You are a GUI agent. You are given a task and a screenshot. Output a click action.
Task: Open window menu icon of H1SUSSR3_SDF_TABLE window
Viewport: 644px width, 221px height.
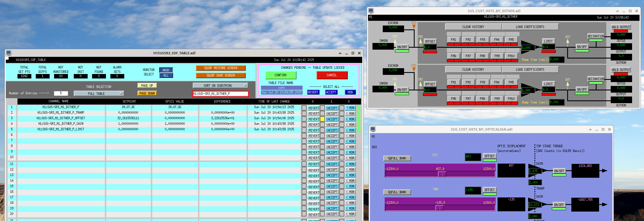[9, 53]
